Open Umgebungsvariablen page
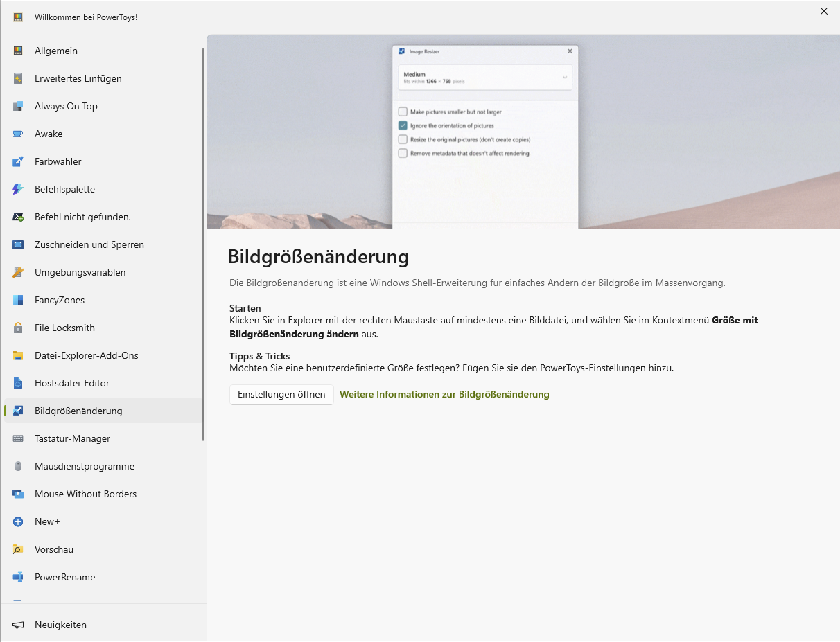840x642 pixels. (103, 272)
